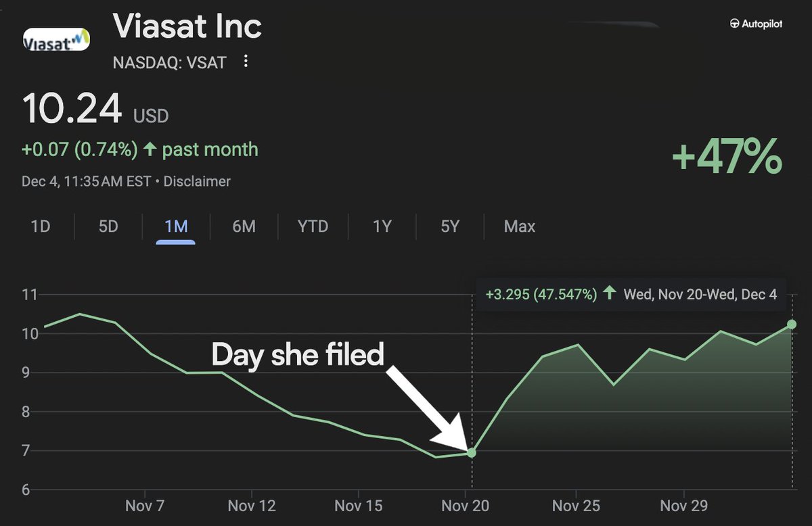Click the +3.295 (47.547%) tooltip
This screenshot has height=526, width=812.
[x=631, y=294]
